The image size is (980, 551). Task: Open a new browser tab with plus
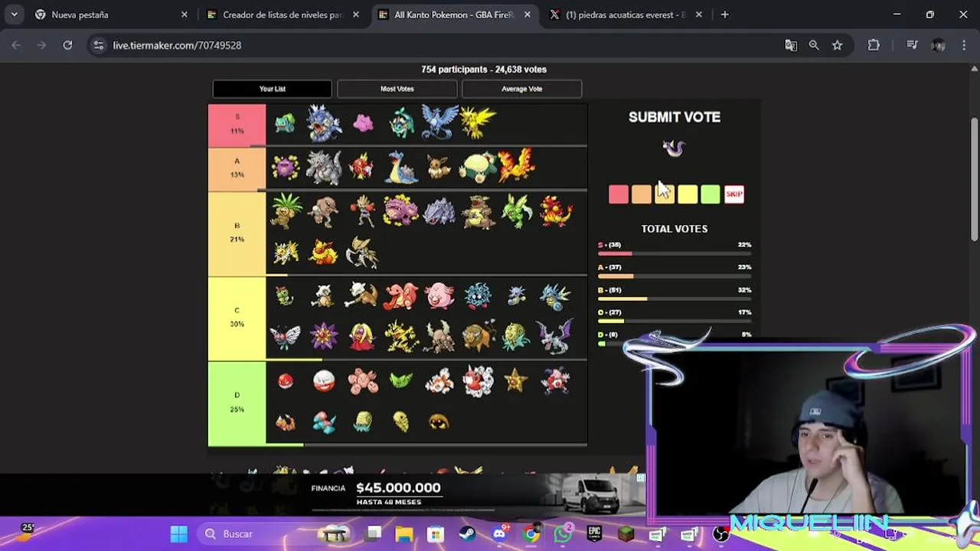tap(724, 15)
